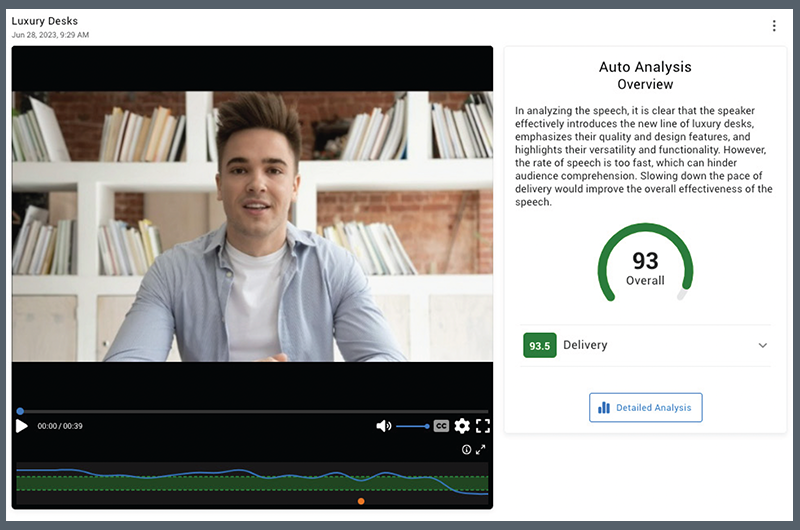The width and height of the screenshot is (800, 530).
Task: Open Detailed Analysis
Action: point(645,408)
